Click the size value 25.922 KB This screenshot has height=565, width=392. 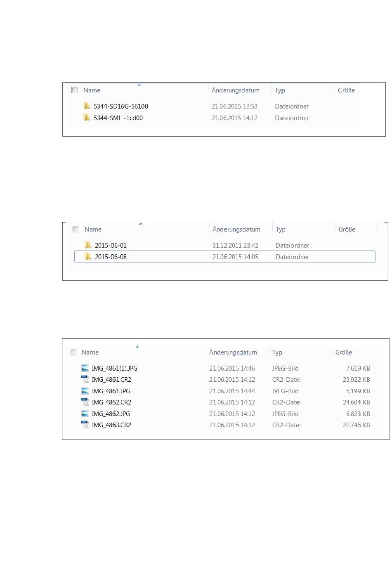356,380
